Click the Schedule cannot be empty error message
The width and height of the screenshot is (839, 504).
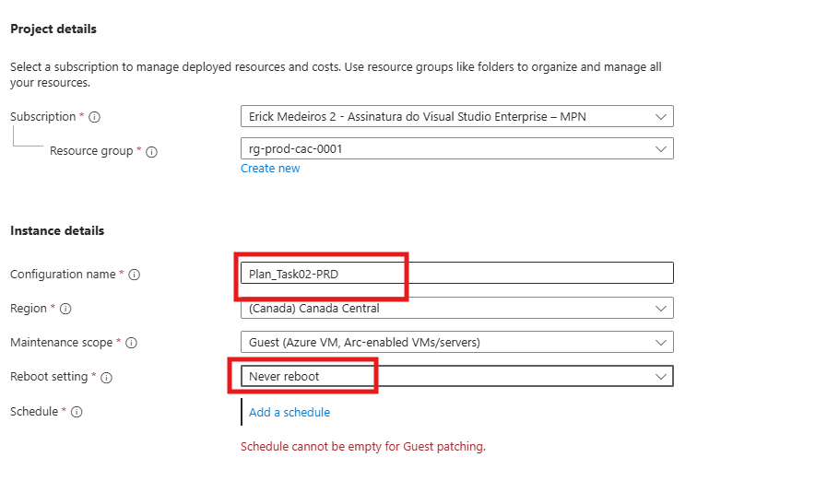362,447
